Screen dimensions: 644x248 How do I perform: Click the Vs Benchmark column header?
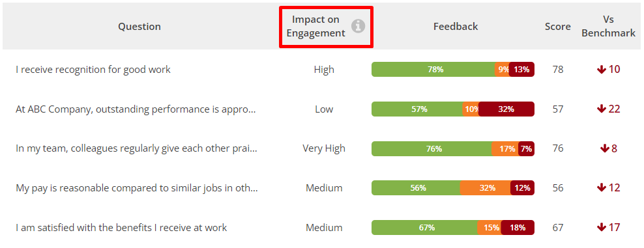click(608, 27)
